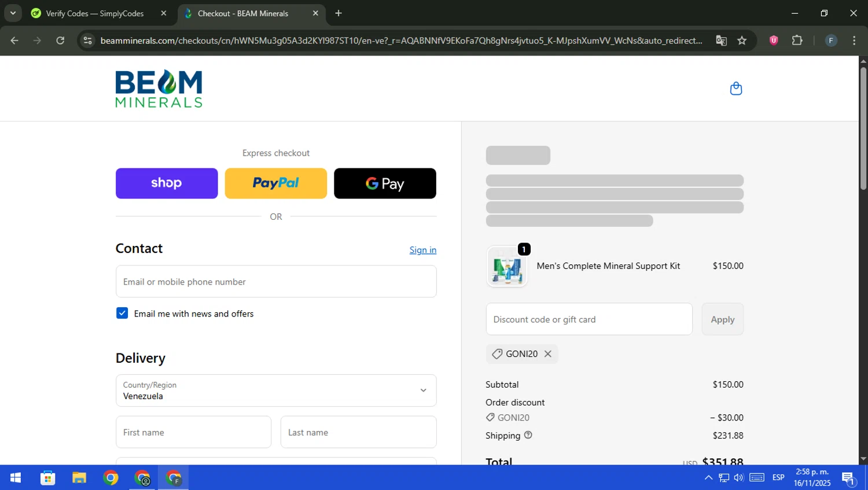Click the Shipping info question mark icon
The width and height of the screenshot is (868, 490).
528,435
